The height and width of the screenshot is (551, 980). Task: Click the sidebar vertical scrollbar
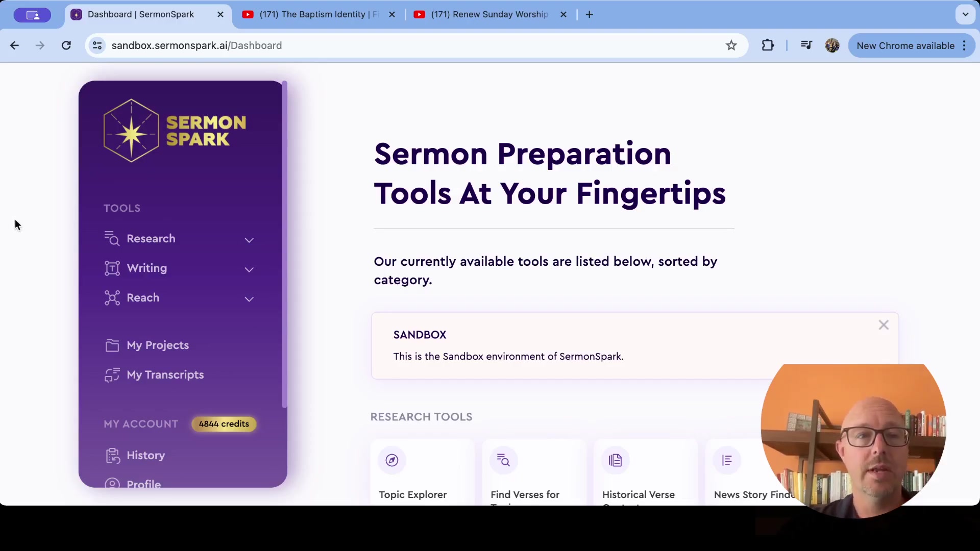pos(284,245)
